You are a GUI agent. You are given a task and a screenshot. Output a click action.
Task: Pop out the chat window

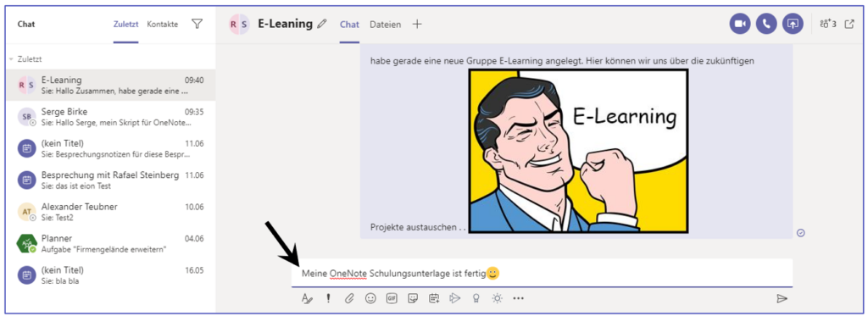849,25
